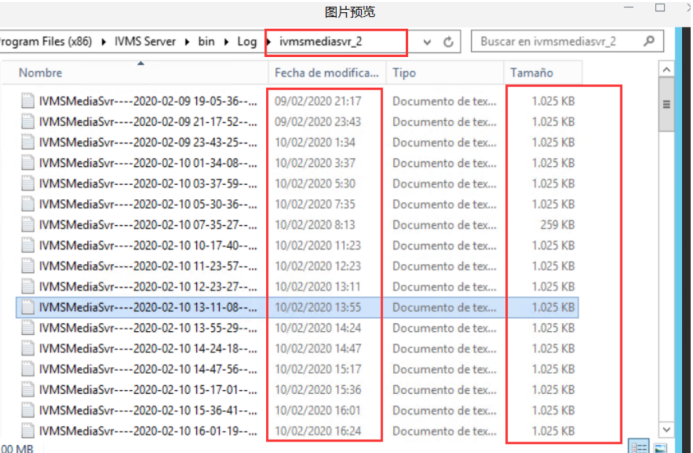Go to the 'Log' breadcrumb folder
The width and height of the screenshot is (693, 453).
247,42
